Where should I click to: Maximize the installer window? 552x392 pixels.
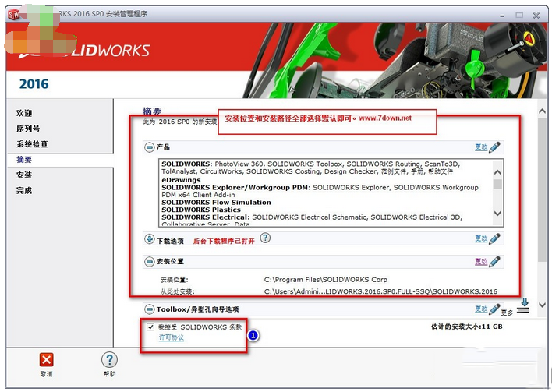tap(519, 15)
